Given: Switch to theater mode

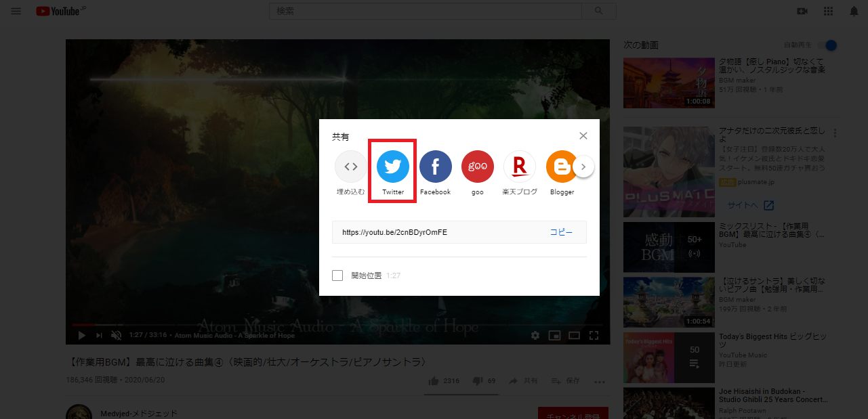Looking at the screenshot, I should coord(574,335).
